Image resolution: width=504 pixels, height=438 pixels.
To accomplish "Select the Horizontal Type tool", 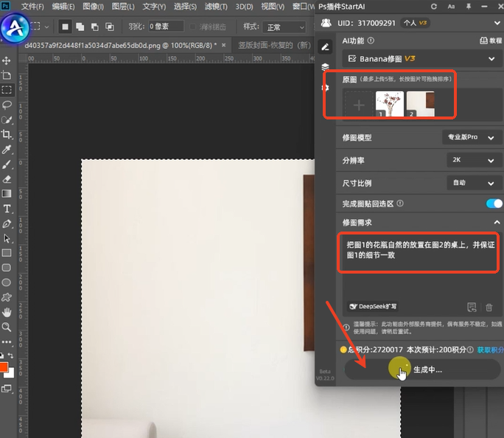I will [7, 209].
